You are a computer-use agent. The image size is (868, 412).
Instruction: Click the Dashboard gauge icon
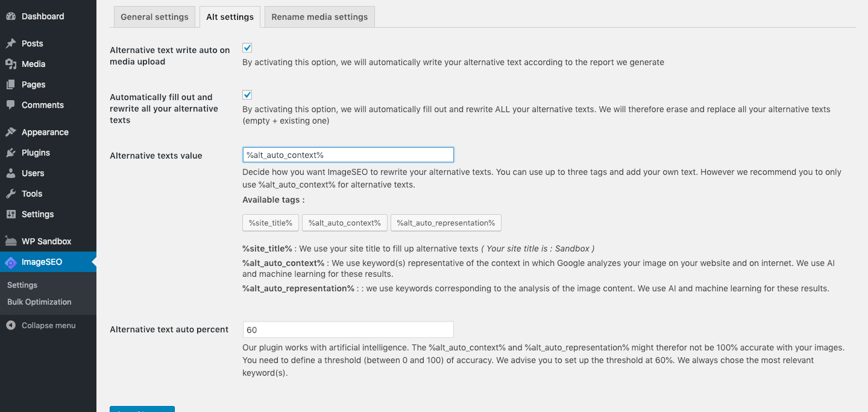coord(11,16)
